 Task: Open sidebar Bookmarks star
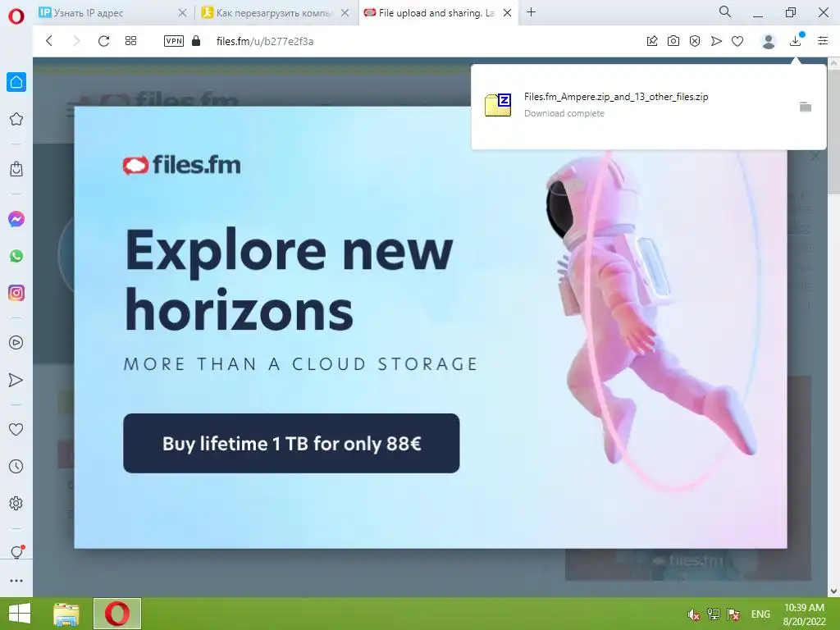click(x=16, y=119)
